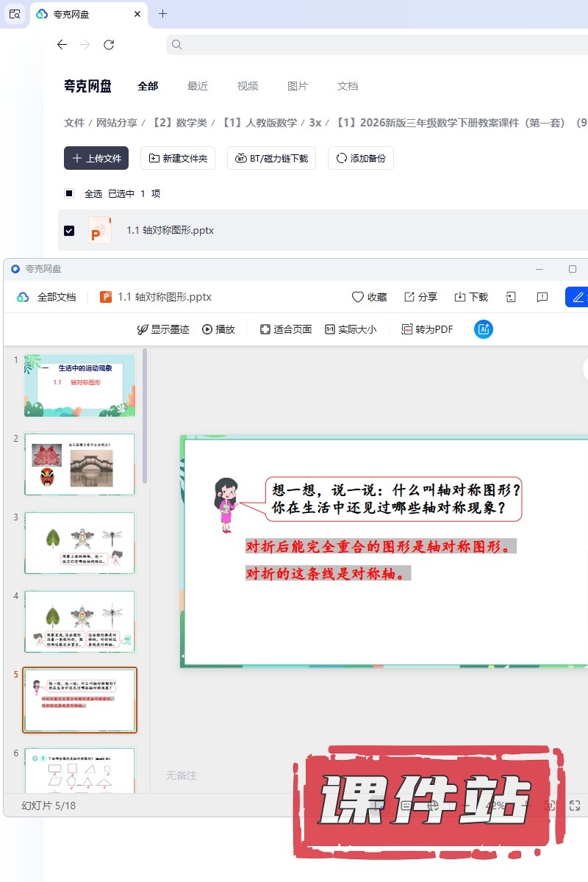Toggle the 全选 select-all checkbox
The height and width of the screenshot is (882, 588).
[x=69, y=193]
